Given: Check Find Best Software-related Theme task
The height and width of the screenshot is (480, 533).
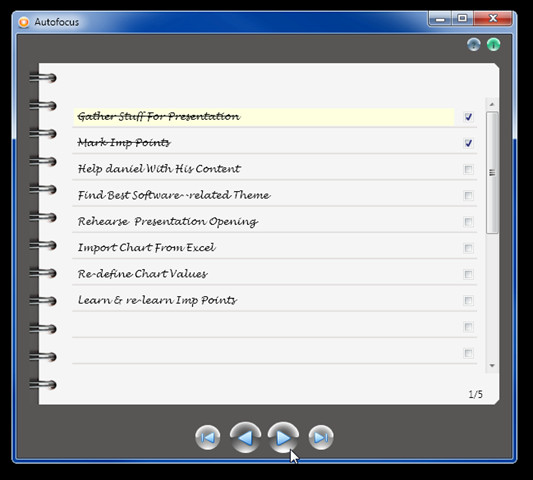Looking at the screenshot, I should (468, 195).
